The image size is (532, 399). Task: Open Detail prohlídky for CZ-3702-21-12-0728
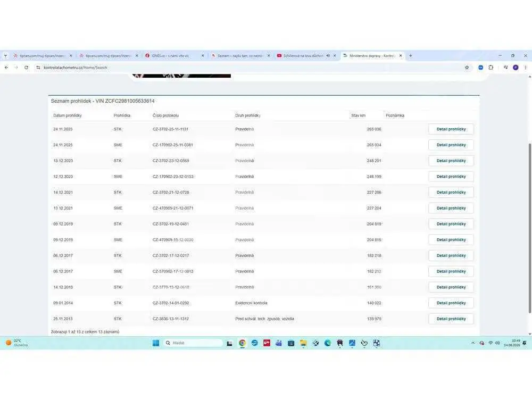click(x=451, y=193)
